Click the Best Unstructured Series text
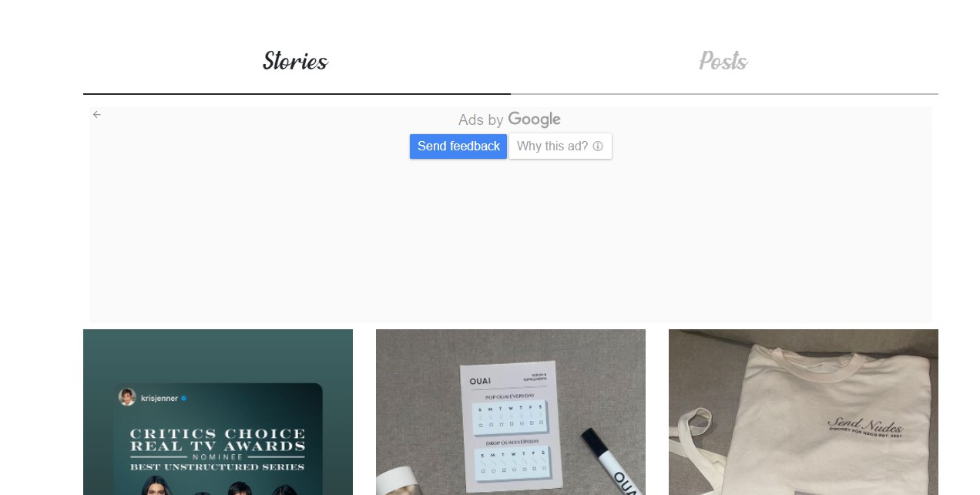This screenshot has height=495, width=980. (217, 466)
